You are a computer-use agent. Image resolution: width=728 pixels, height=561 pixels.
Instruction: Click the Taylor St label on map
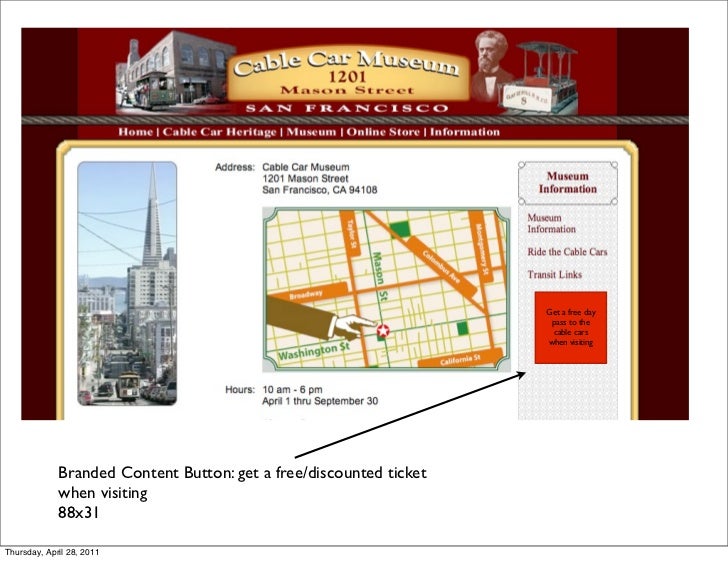click(351, 233)
